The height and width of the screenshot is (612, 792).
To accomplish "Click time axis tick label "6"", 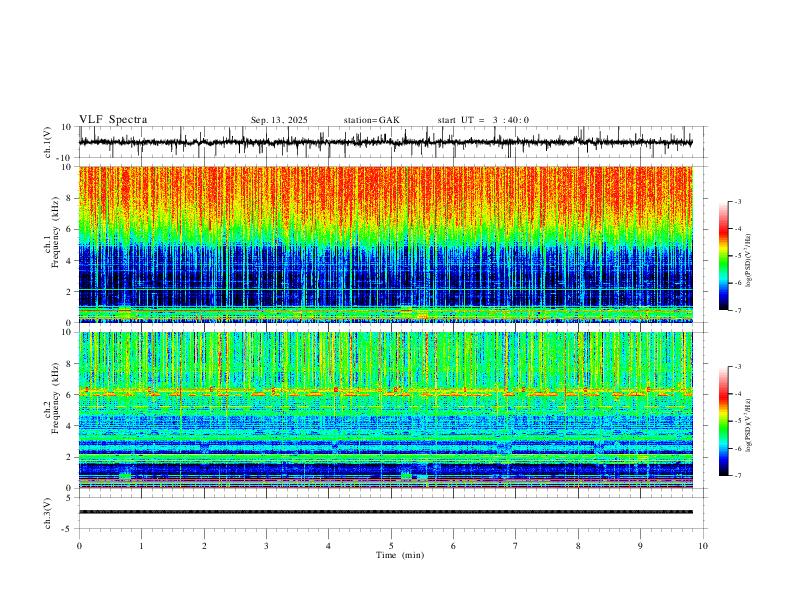I will click(x=454, y=546).
